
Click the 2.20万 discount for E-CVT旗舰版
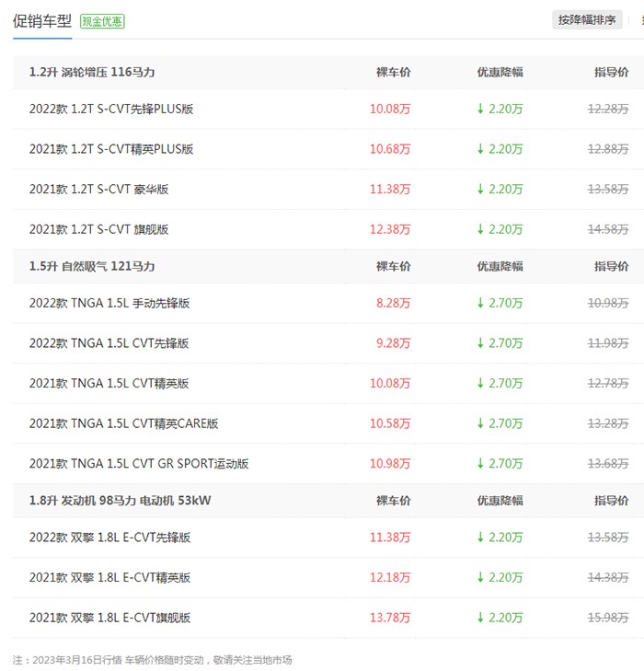coord(500,618)
